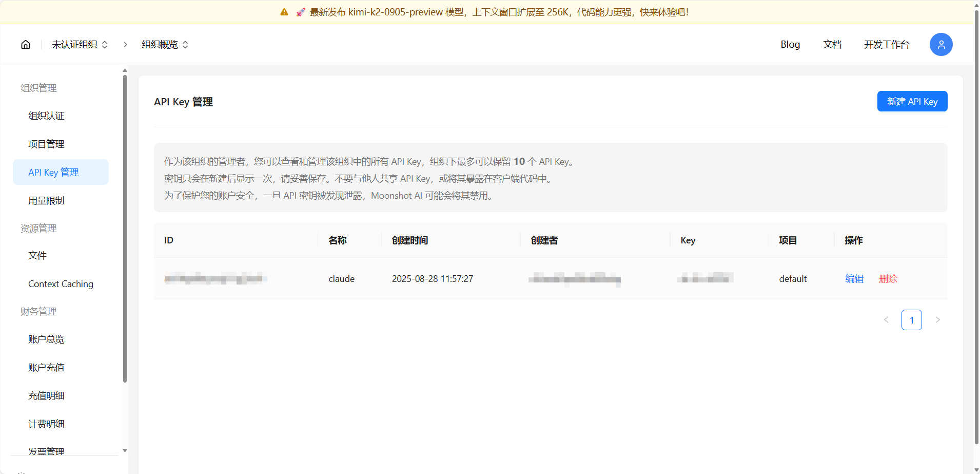Click the default project cell

[793, 279]
